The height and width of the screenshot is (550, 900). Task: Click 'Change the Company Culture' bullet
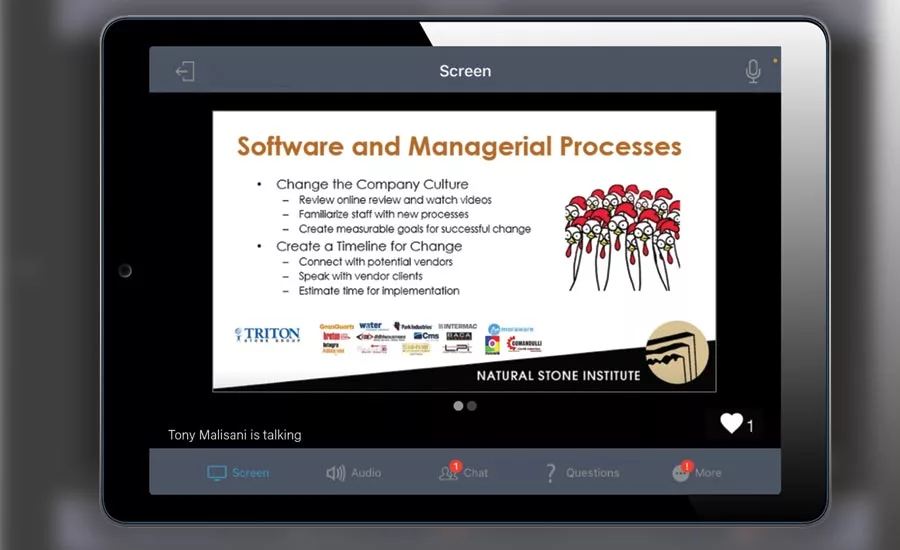tap(372, 184)
